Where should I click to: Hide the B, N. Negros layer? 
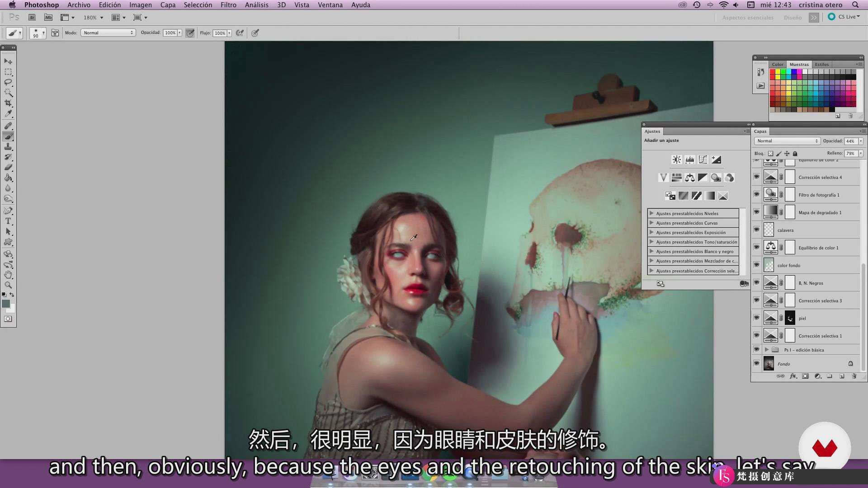pyautogui.click(x=756, y=282)
